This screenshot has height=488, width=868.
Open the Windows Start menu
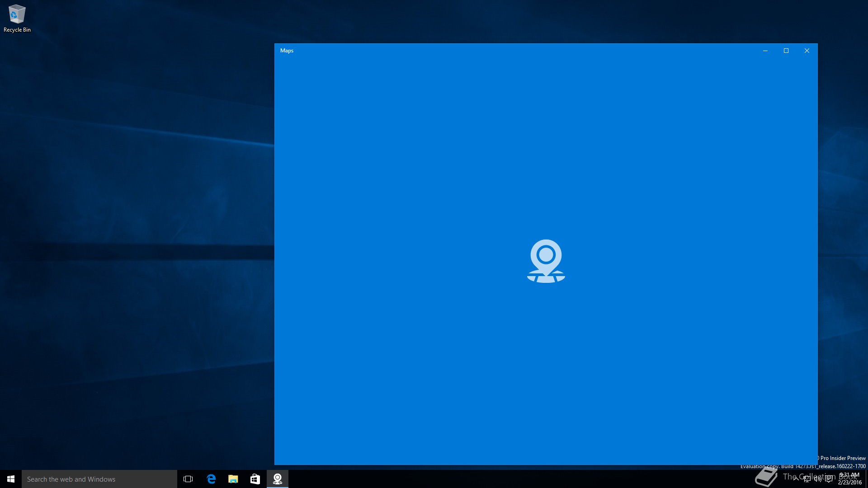pos(11,479)
